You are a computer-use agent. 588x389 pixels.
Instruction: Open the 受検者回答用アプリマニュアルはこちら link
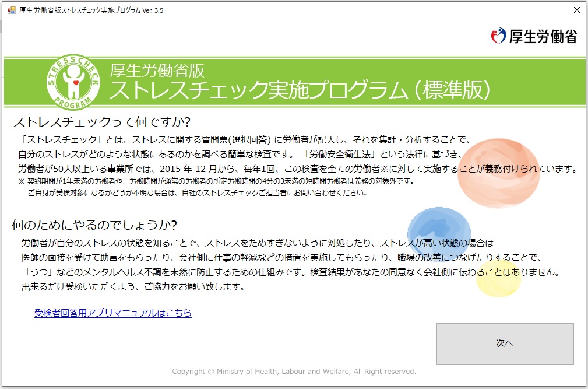coord(113,313)
